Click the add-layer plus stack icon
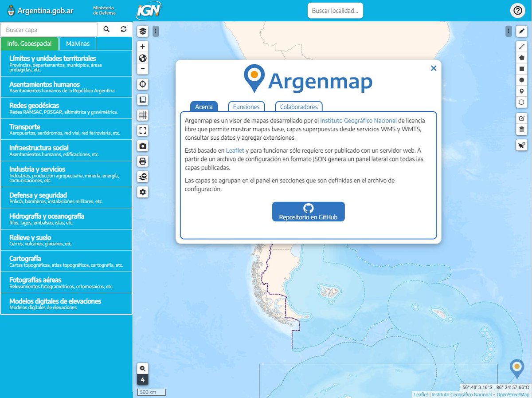This screenshot has width=532, height=398. coord(143,177)
